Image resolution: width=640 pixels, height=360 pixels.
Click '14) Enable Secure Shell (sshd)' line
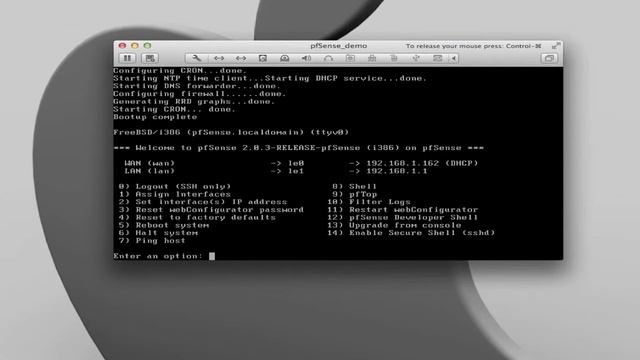pyautogui.click(x=411, y=233)
